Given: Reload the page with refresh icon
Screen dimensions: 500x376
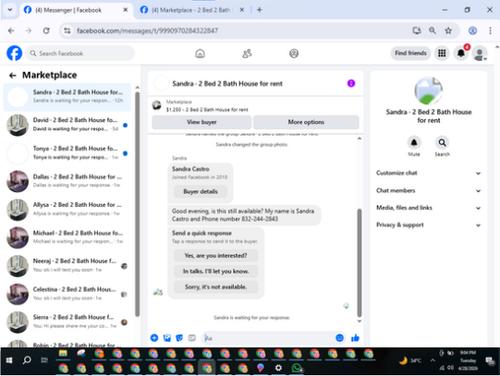Looking at the screenshot, I should [46, 31].
